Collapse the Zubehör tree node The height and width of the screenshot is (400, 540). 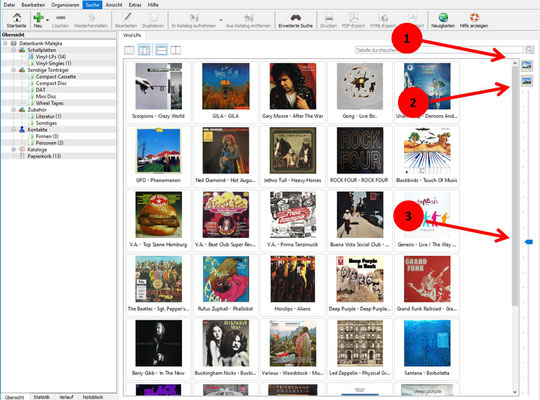coord(13,110)
